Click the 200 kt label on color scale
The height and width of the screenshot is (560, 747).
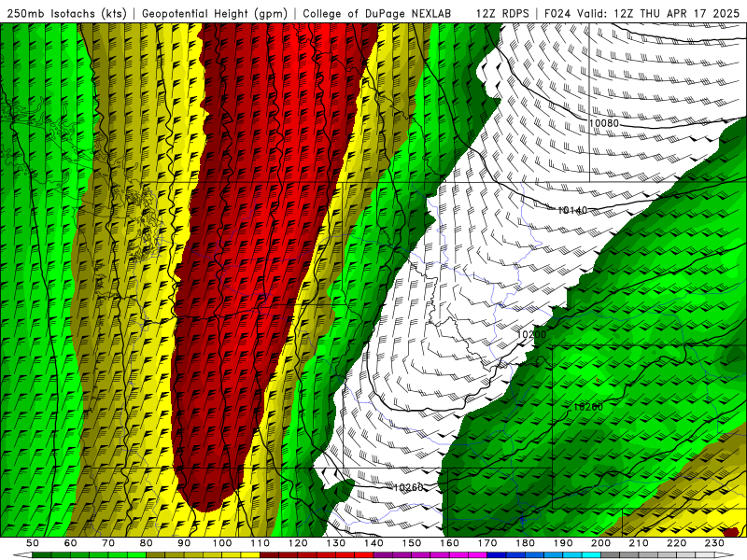[x=601, y=543]
